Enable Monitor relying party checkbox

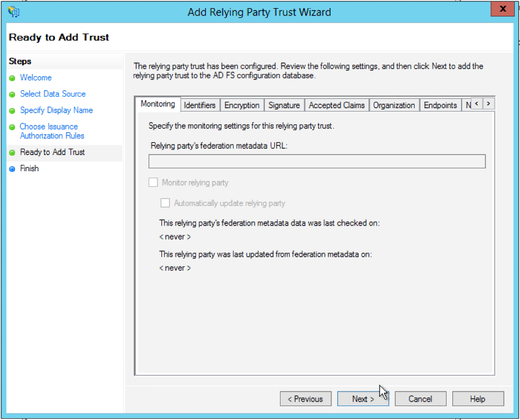[x=153, y=183]
